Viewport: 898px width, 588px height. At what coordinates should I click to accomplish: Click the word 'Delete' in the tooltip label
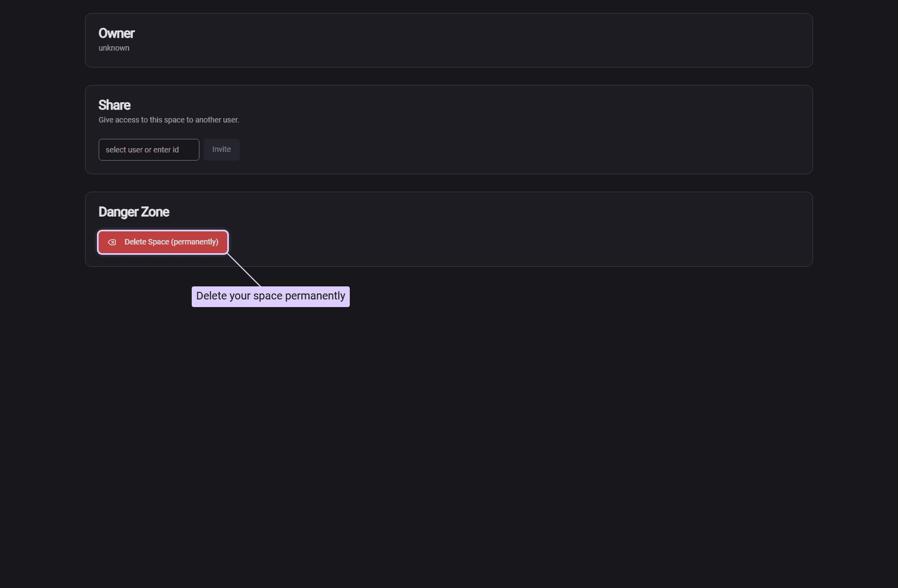(x=211, y=296)
